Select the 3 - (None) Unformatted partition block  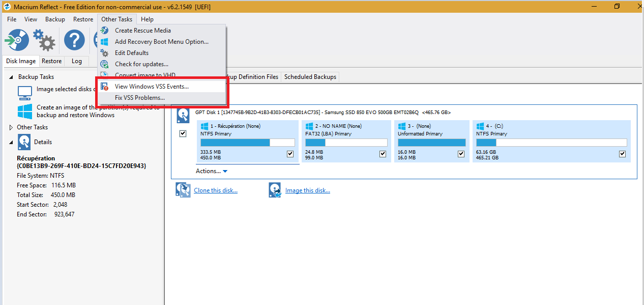coord(431,142)
